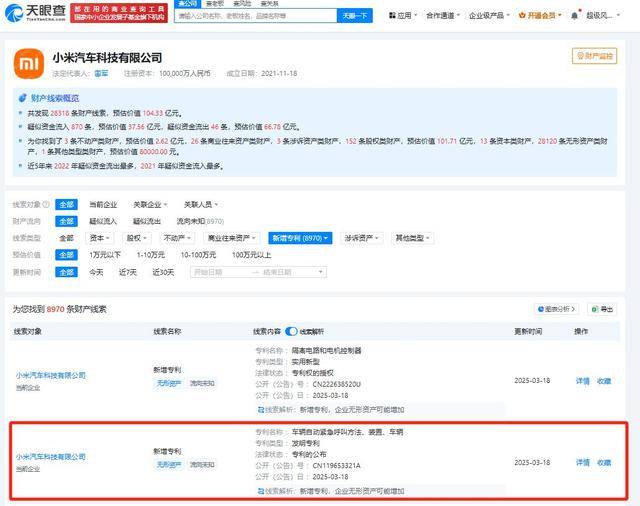Screen dimensions: 640x506
Task: Click publication number CN119653321A
Action: 337,466
